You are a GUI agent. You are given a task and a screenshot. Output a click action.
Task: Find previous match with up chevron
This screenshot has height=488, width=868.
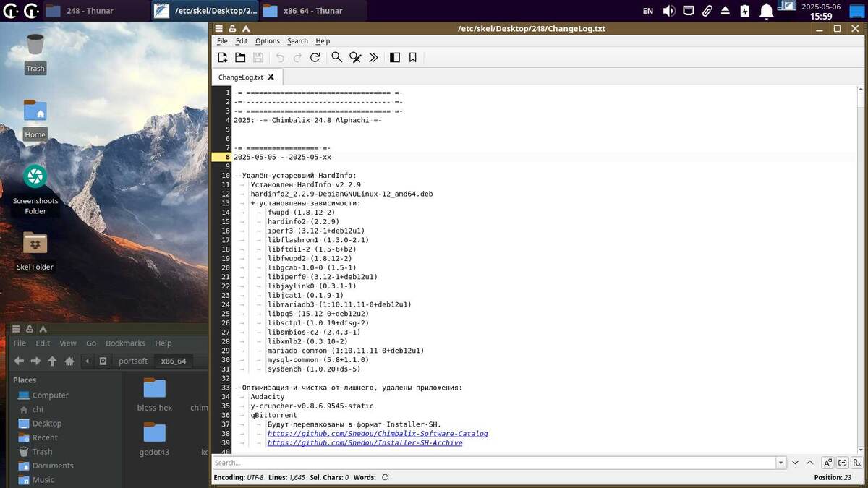810,463
